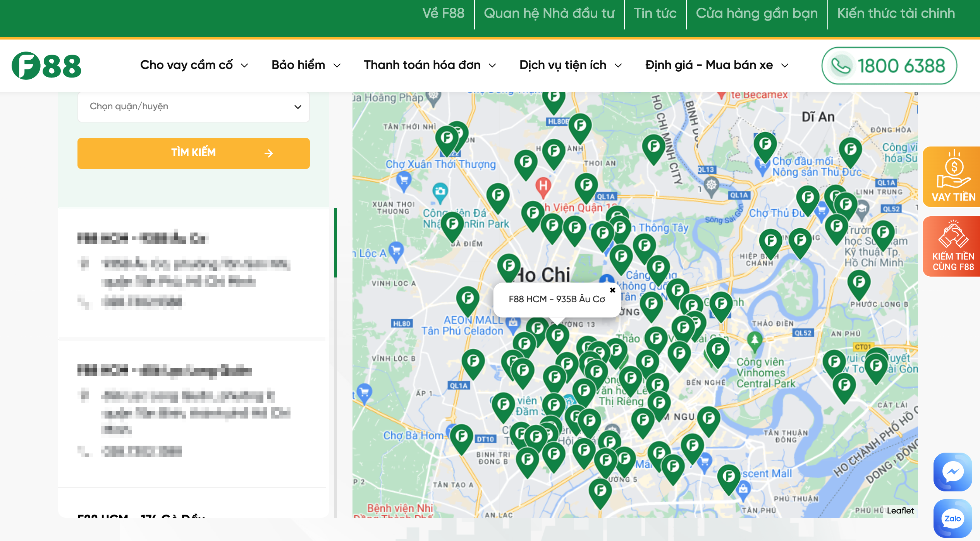This screenshot has height=541, width=980.
Task: Open the Zalo chat icon
Action: click(x=952, y=519)
